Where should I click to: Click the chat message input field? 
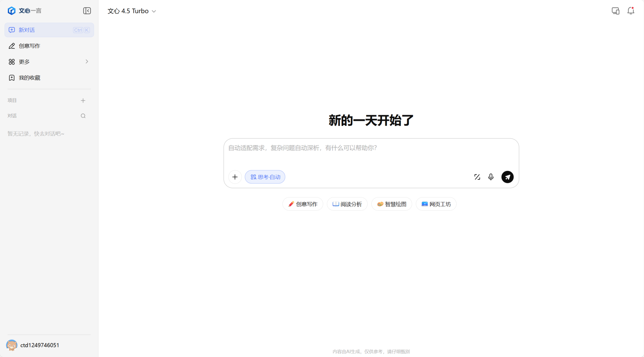(x=371, y=153)
